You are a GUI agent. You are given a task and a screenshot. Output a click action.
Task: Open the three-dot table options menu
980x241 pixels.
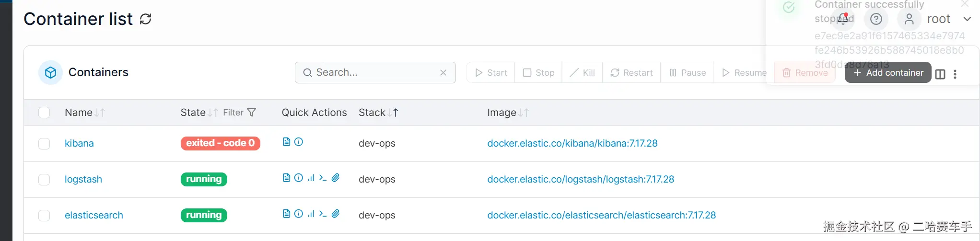(x=955, y=74)
